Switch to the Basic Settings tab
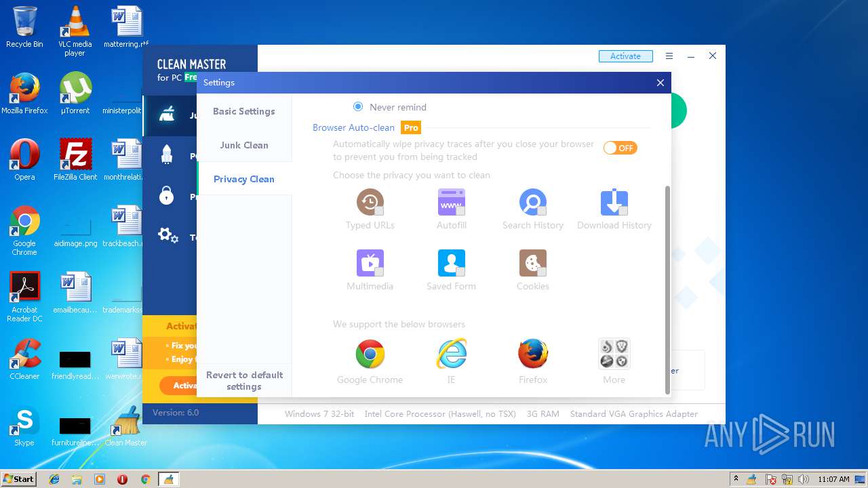The width and height of the screenshot is (868, 488). click(244, 111)
